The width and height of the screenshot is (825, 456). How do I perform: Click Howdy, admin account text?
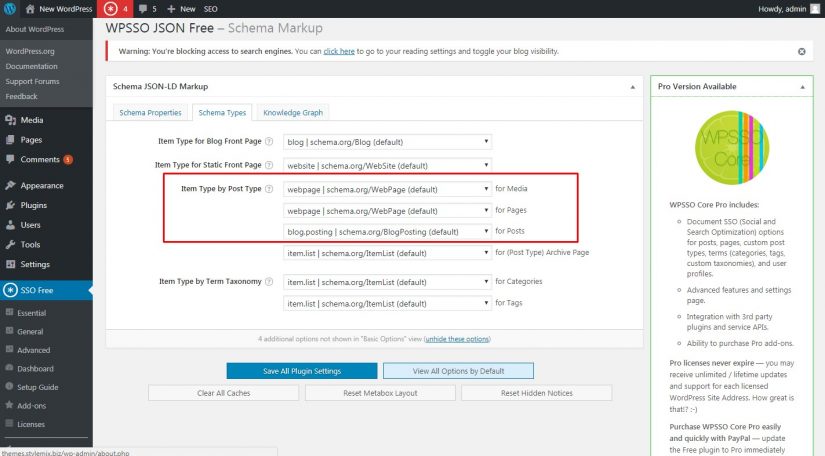click(x=782, y=9)
